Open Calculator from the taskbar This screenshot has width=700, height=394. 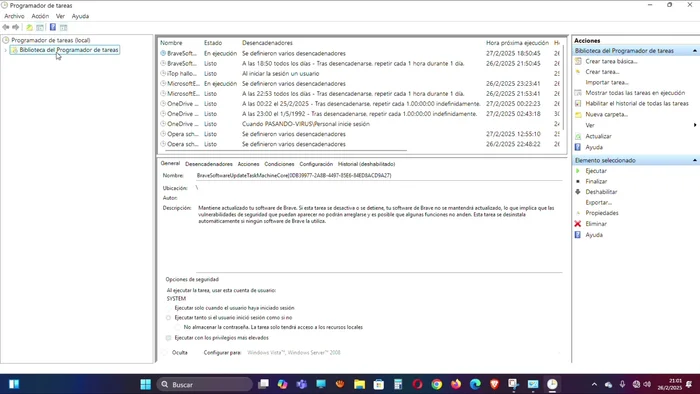(x=398, y=384)
